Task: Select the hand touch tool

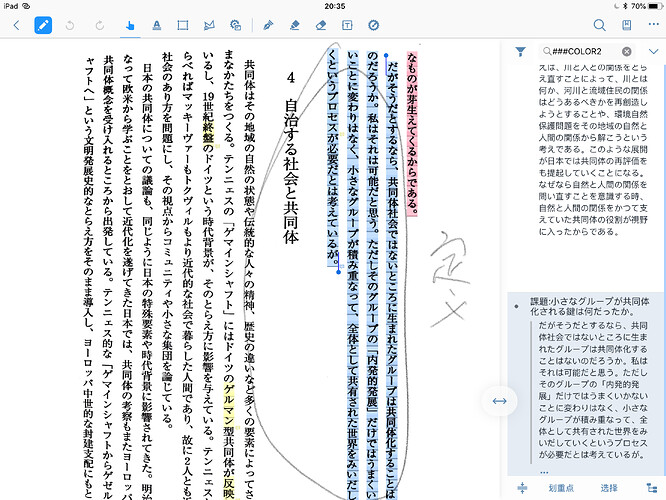Action: click(130, 25)
